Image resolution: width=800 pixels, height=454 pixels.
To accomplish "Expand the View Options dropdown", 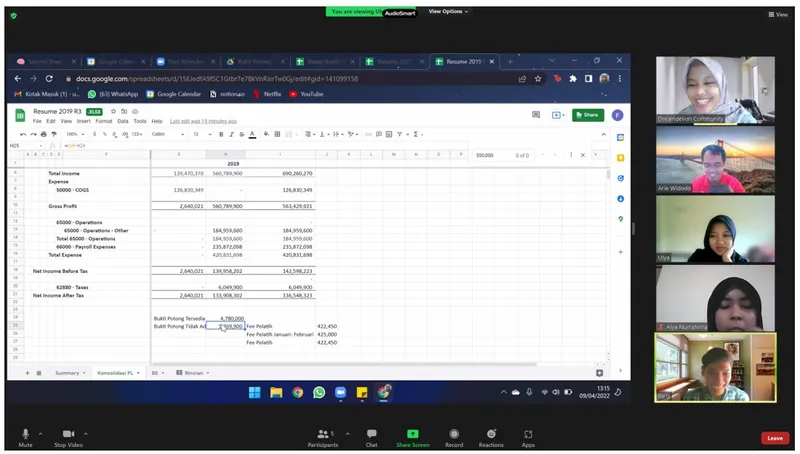I will [447, 11].
